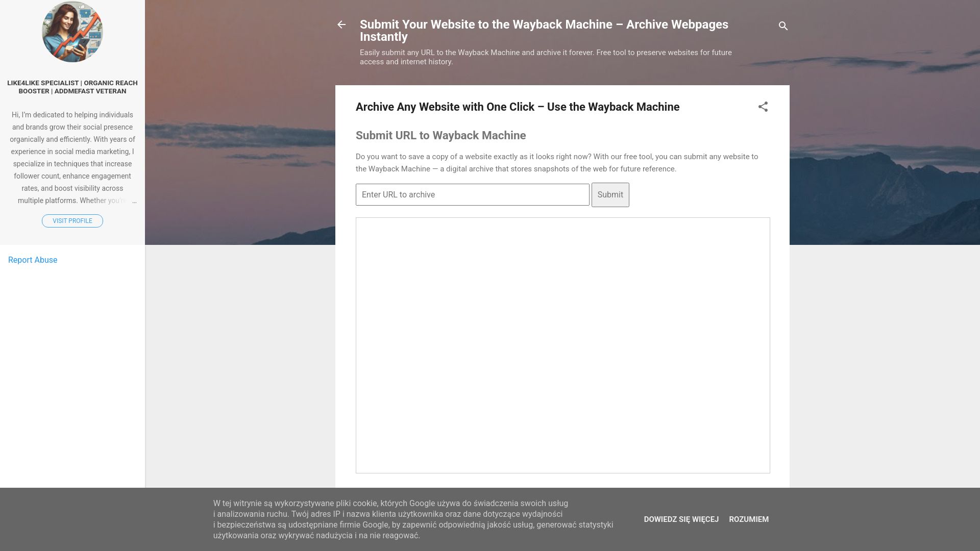Dismiss cookie notice with Rozumiem
980x551 pixels.
point(748,519)
